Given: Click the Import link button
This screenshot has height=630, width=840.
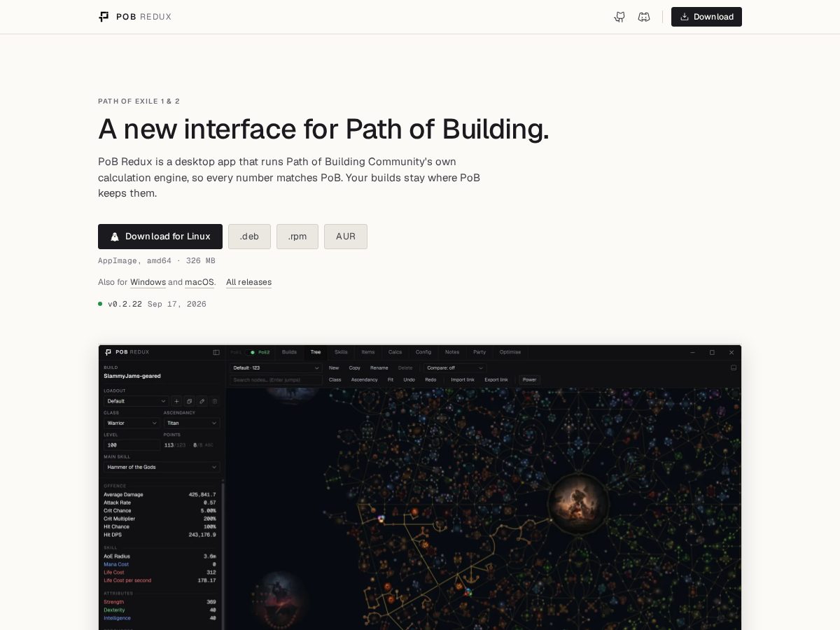Looking at the screenshot, I should pos(463,380).
